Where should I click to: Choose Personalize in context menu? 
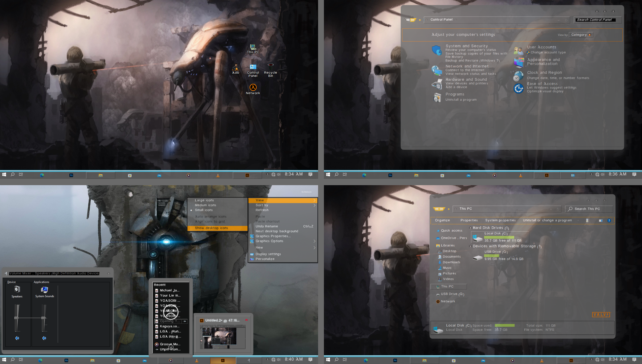click(x=283, y=259)
